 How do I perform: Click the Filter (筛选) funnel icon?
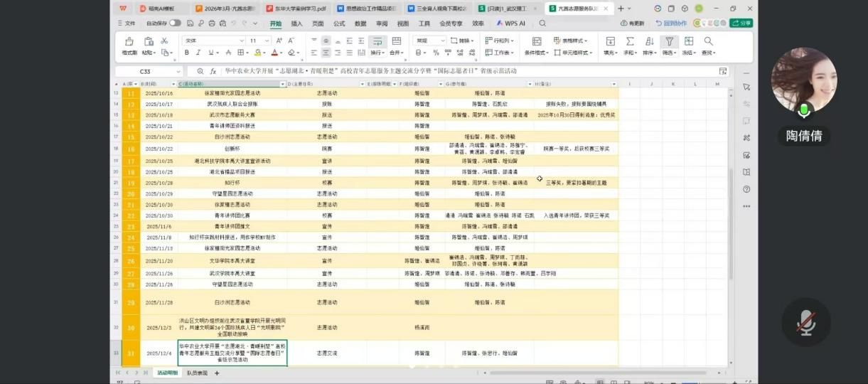[x=668, y=41]
